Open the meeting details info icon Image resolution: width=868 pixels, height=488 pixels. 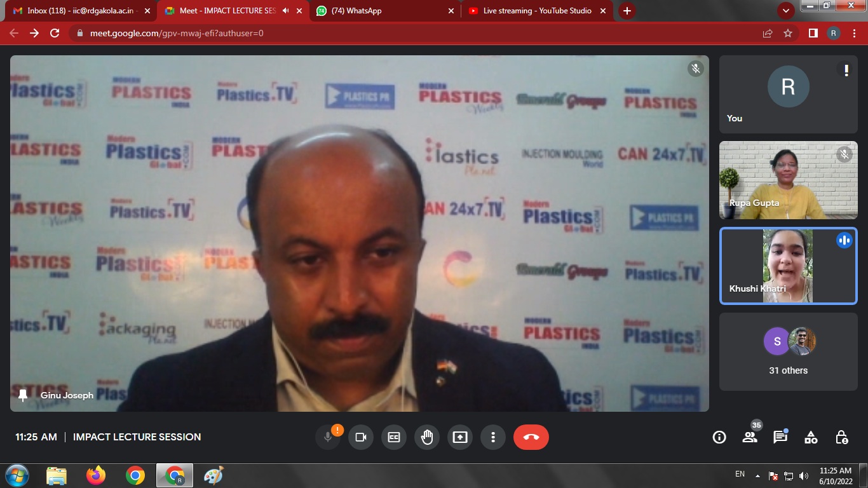click(x=719, y=437)
